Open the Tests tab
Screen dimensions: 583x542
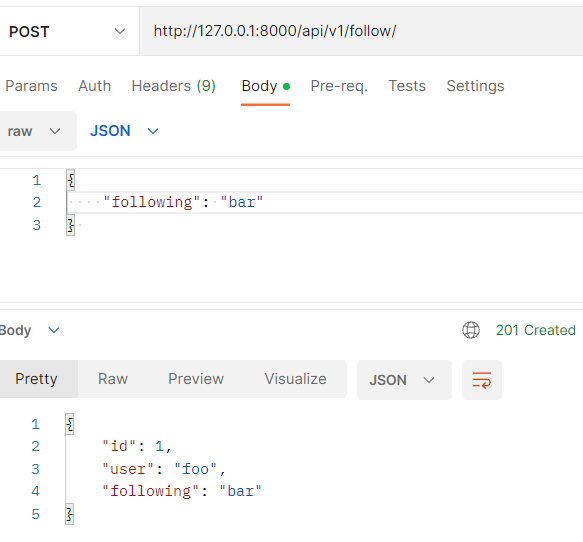point(407,86)
